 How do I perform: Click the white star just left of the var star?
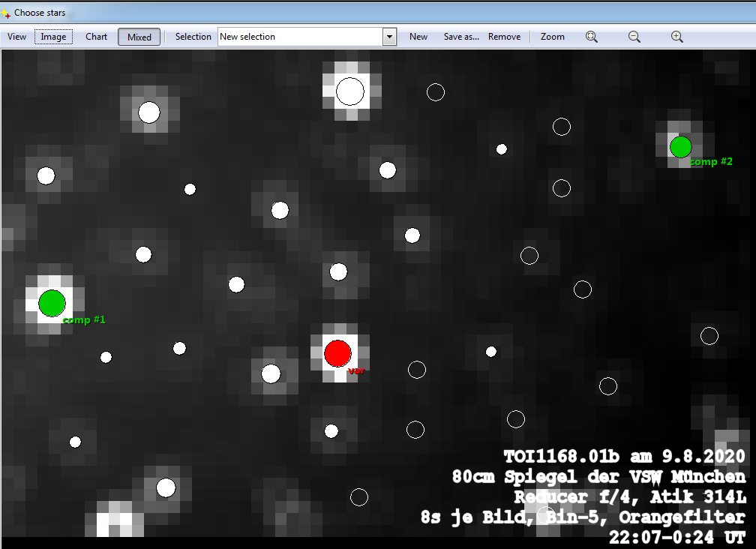pyautogui.click(x=271, y=373)
